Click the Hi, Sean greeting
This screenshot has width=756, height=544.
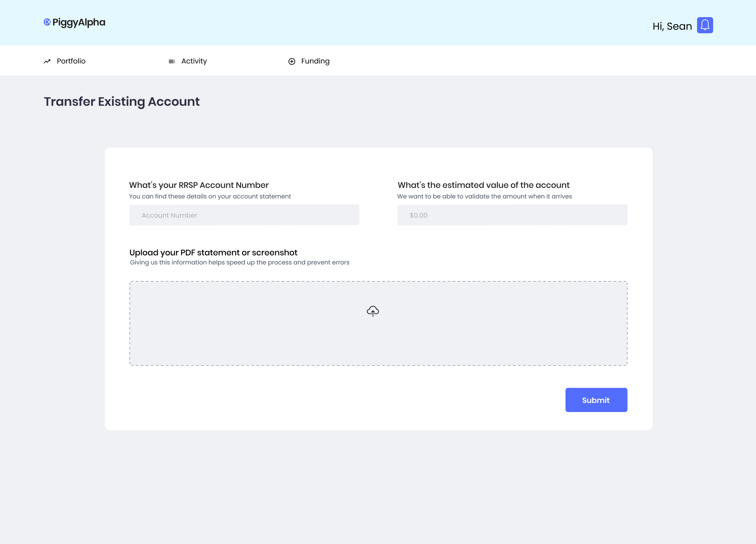672,26
